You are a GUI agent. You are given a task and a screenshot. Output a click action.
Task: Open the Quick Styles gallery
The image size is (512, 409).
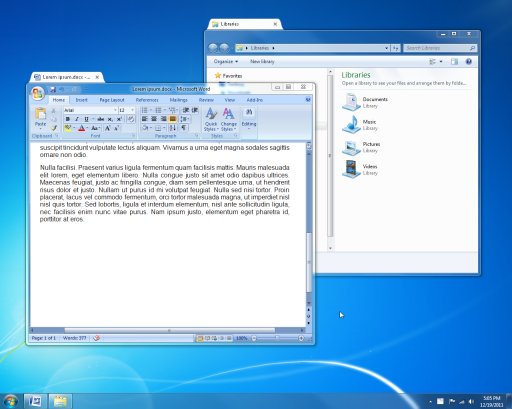[211, 119]
